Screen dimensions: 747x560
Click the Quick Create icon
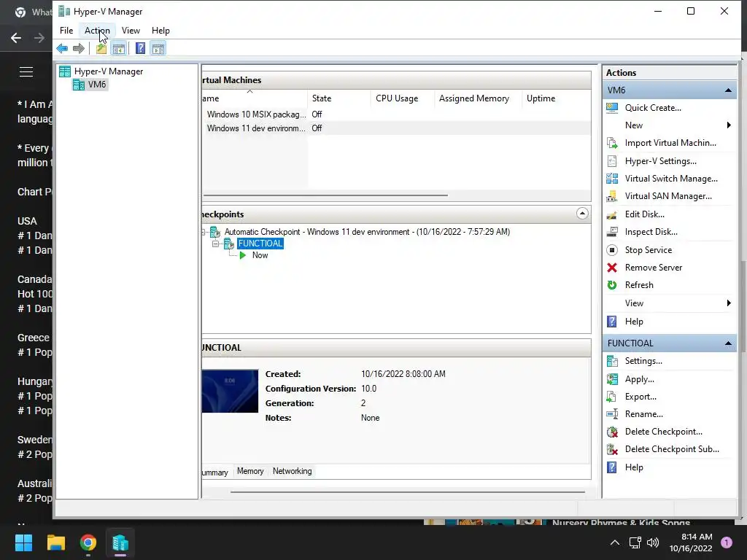tap(612, 108)
